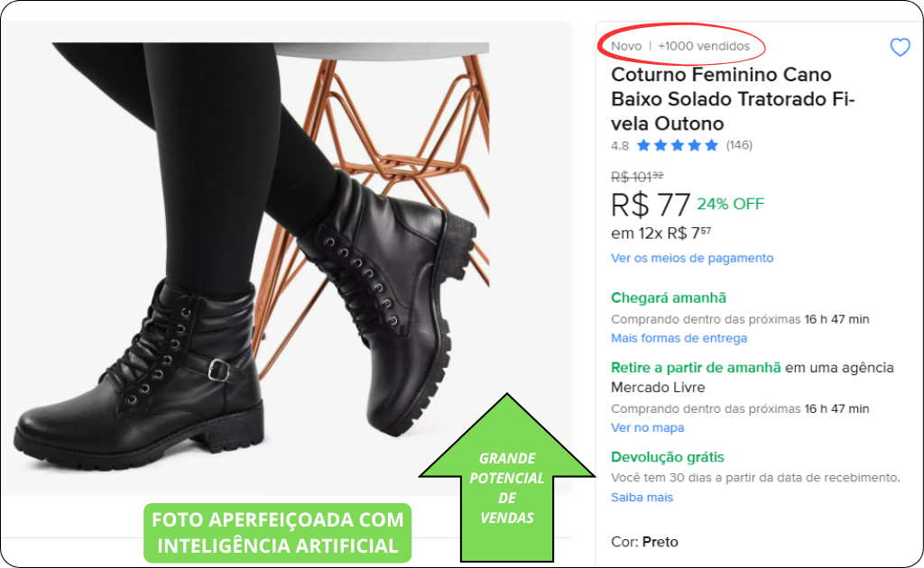Click the product title 'Coturno Feminino Cano Baixo'
This screenshot has width=924, height=568.
733,99
